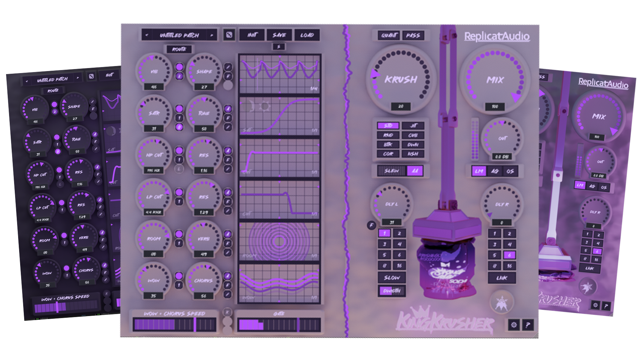644x362 pixels.
Task: Enable OS button in the center window
Action: tap(510, 171)
